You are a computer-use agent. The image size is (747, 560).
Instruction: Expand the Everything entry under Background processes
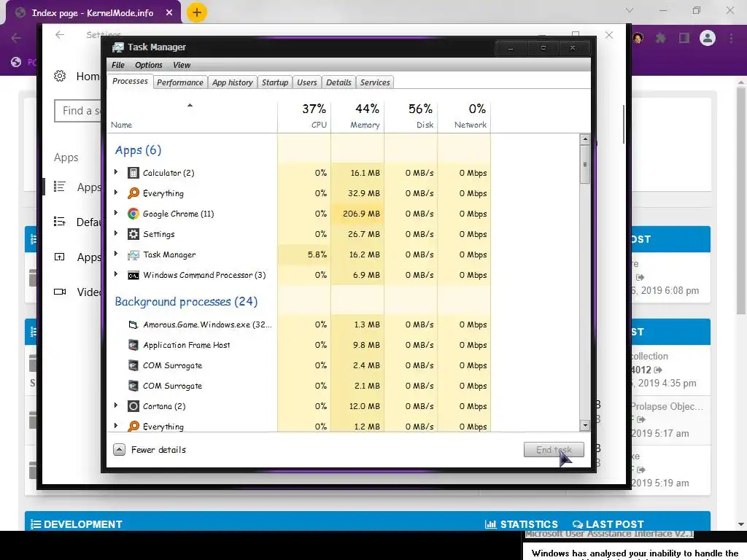click(x=116, y=426)
